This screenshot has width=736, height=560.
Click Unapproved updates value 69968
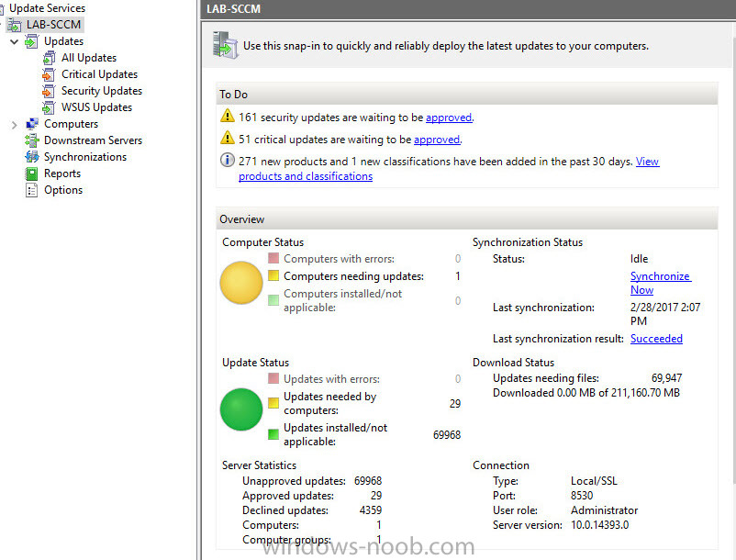(368, 481)
